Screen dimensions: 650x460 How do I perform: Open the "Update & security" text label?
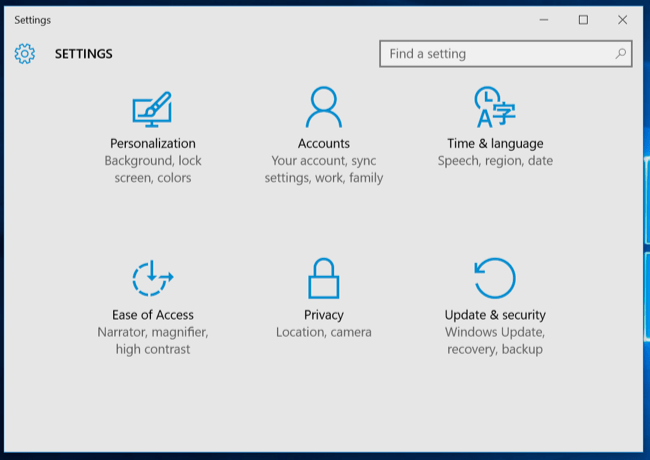pyautogui.click(x=495, y=315)
